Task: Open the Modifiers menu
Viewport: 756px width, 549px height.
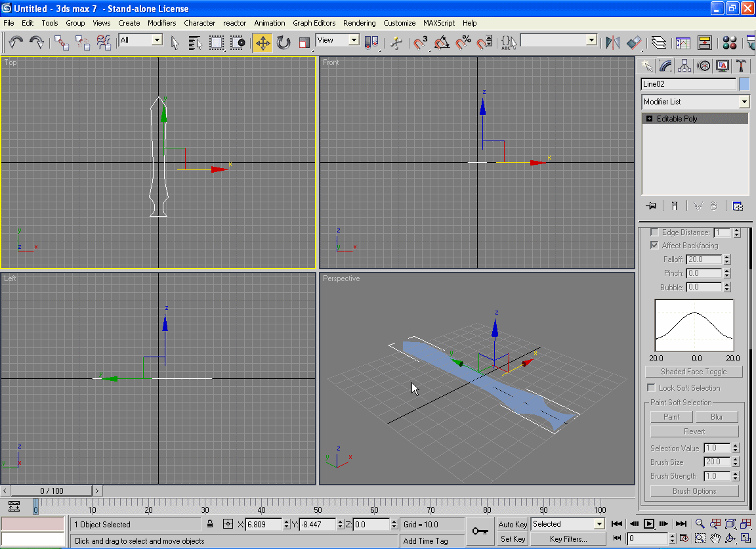Action: (161, 23)
